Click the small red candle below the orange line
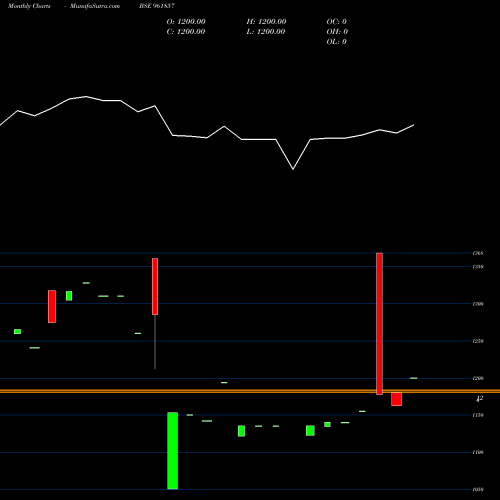 pyautogui.click(x=396, y=399)
